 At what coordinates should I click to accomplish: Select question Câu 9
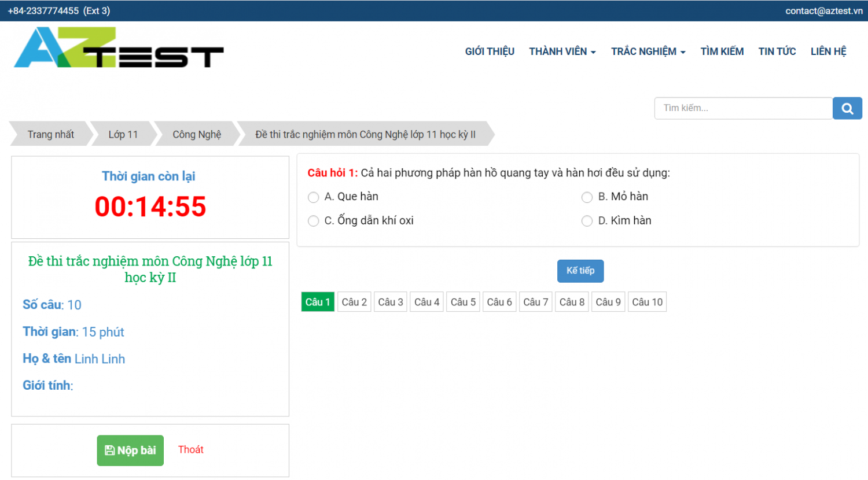[608, 302]
